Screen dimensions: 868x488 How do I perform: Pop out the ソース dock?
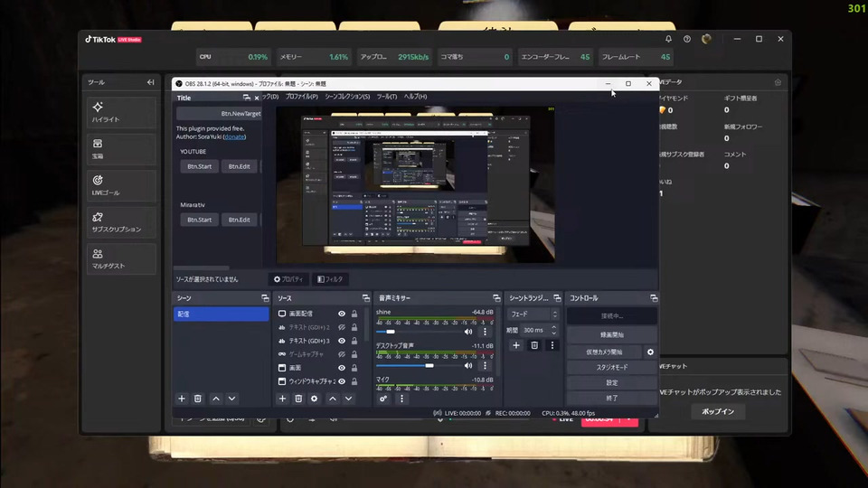coord(366,298)
